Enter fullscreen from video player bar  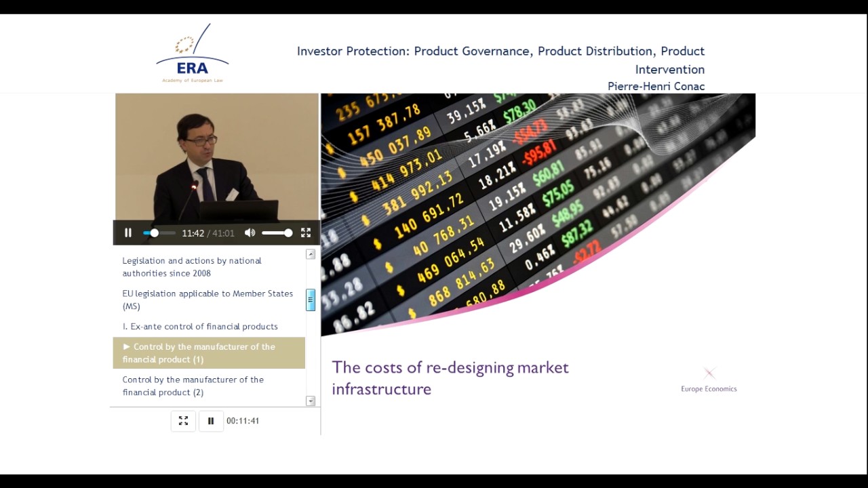tap(306, 232)
